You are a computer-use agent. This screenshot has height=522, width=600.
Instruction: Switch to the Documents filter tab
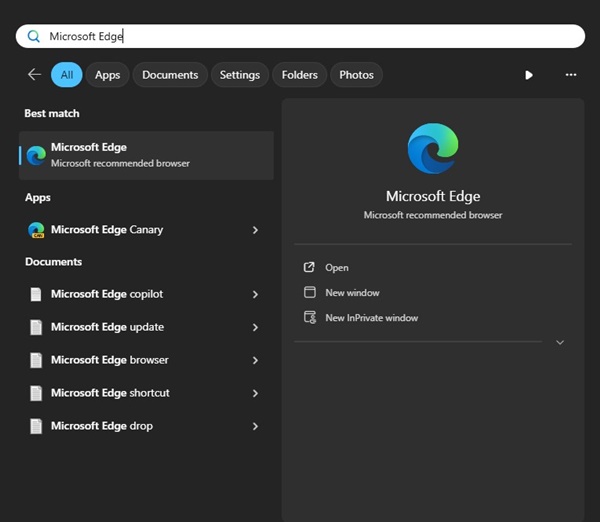(170, 75)
